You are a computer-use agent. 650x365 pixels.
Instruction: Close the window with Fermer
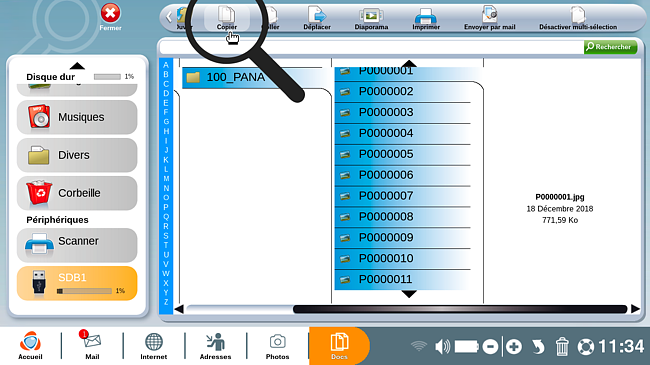[110, 17]
